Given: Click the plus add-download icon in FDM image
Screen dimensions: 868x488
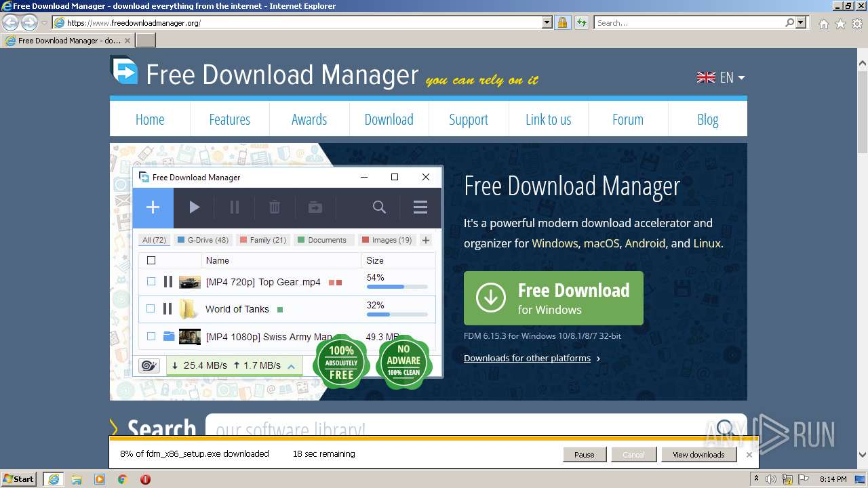Looking at the screenshot, I should 153,207.
